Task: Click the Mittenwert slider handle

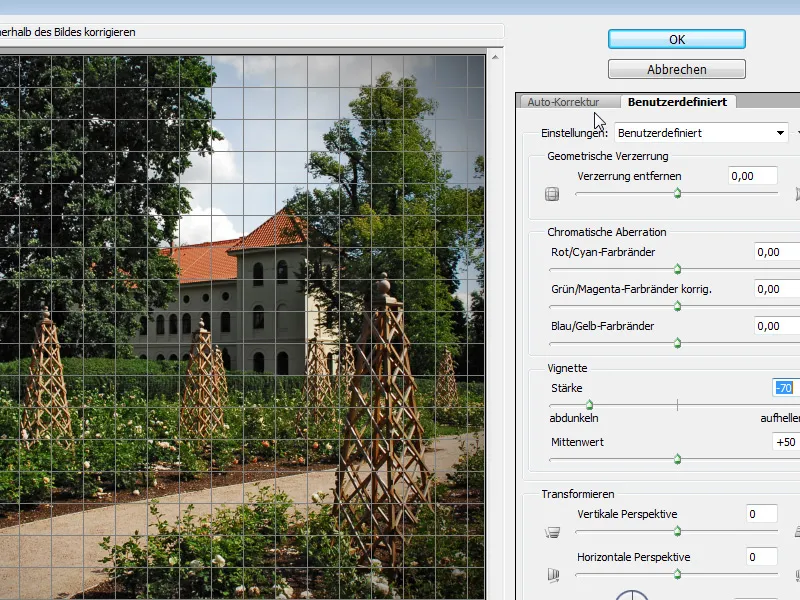Action: 678,459
